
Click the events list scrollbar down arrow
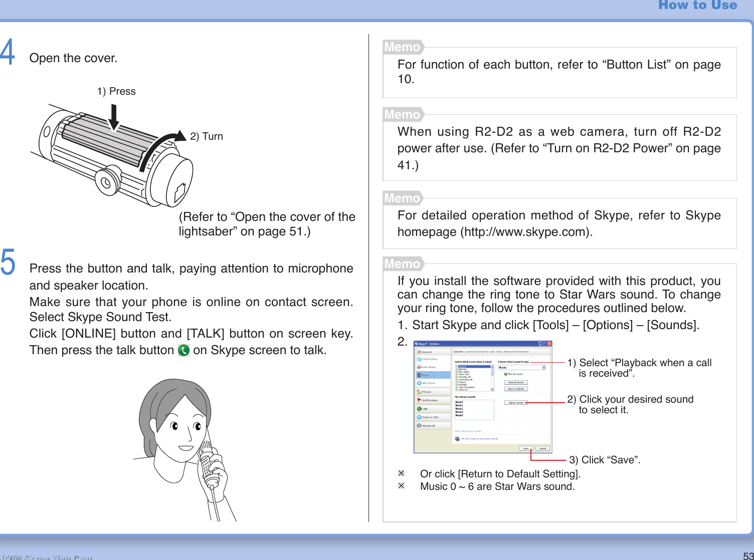[492, 389]
